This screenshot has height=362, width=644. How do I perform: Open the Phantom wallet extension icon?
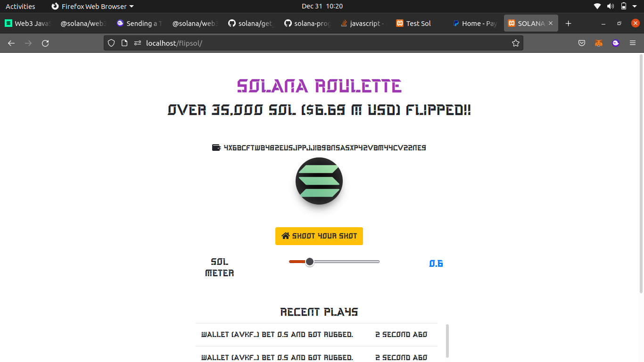tap(616, 43)
